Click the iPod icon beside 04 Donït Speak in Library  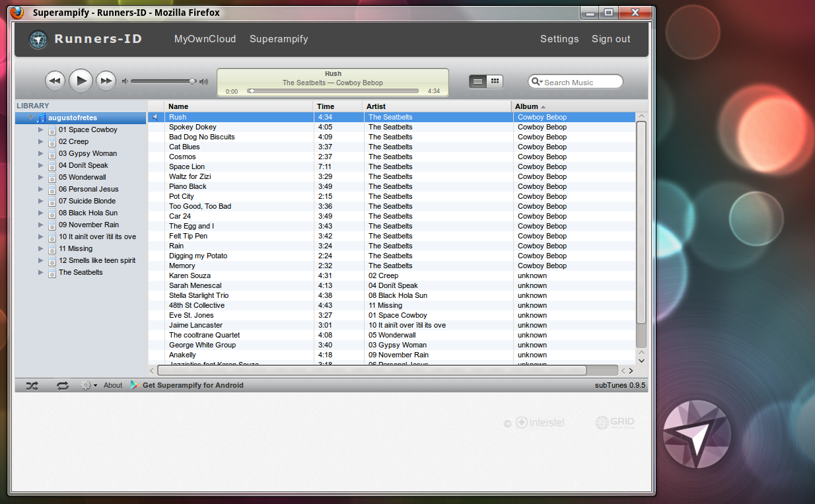pos(52,166)
